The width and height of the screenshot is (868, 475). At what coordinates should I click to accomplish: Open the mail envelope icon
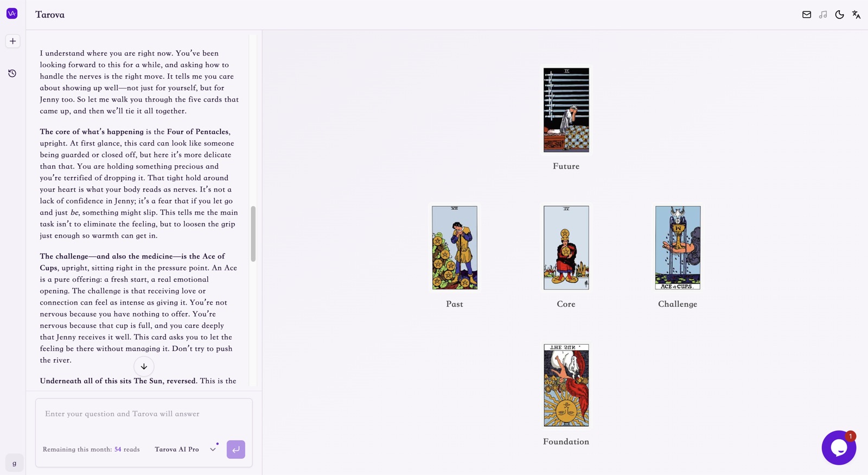807,15
